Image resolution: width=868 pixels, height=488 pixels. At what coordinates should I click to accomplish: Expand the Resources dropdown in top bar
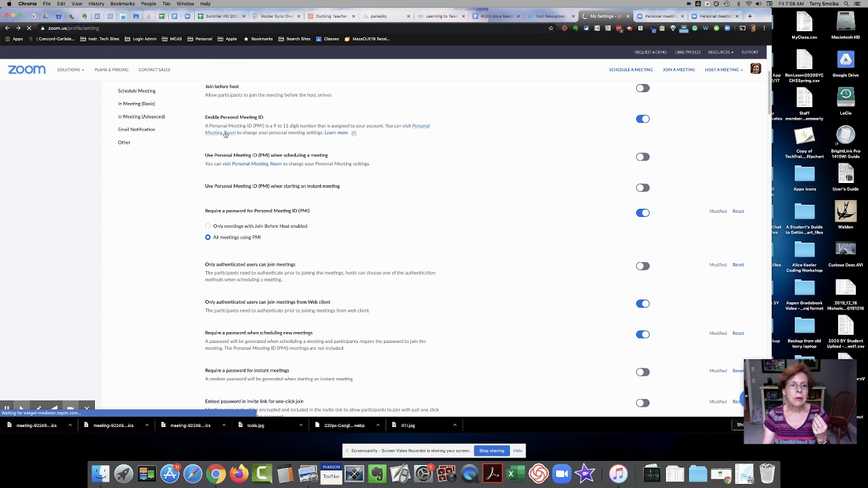pos(721,52)
